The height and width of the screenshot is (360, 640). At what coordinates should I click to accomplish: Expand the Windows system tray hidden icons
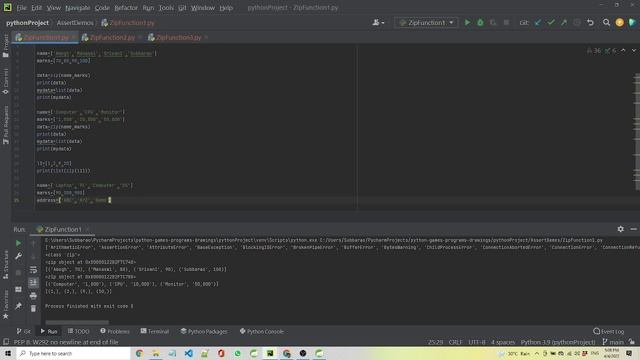[537, 353]
